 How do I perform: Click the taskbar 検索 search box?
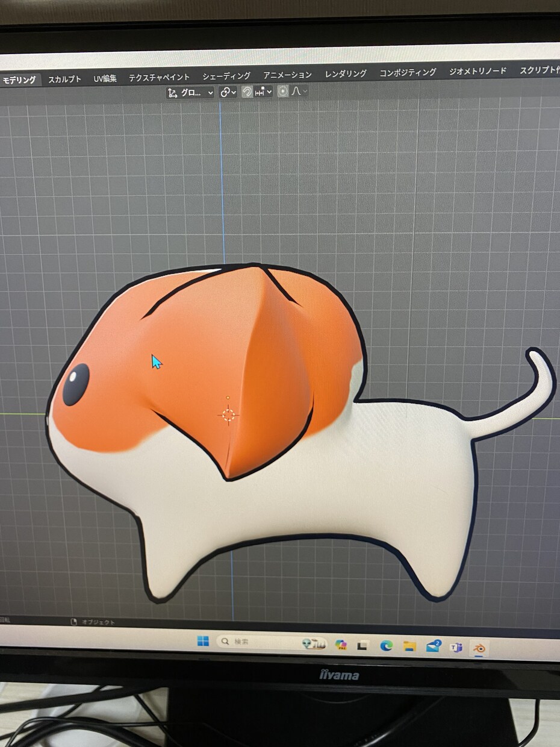pos(272,642)
